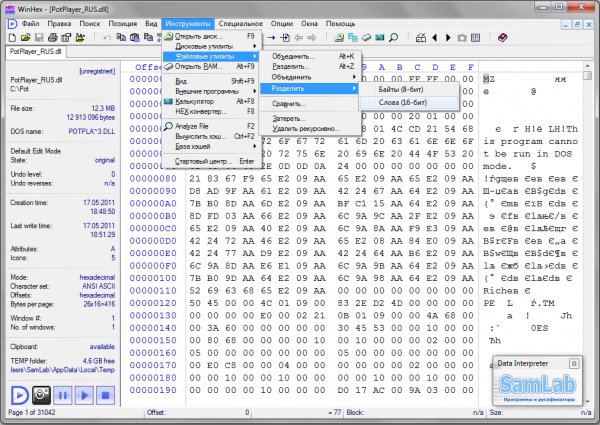Screen dimensions: 600x425
Task: Open the Окна menu
Action: point(309,24)
